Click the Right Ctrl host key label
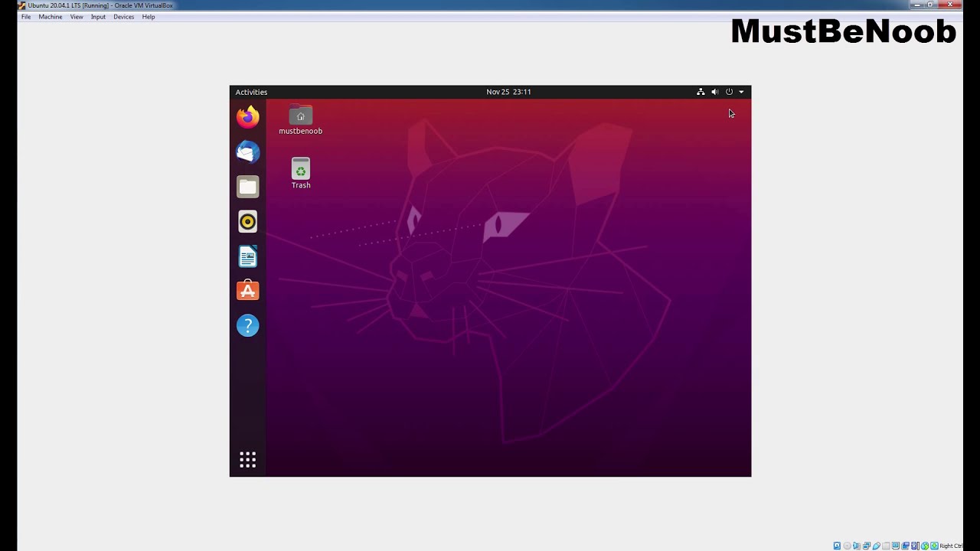This screenshot has width=980, height=551. [x=951, y=546]
